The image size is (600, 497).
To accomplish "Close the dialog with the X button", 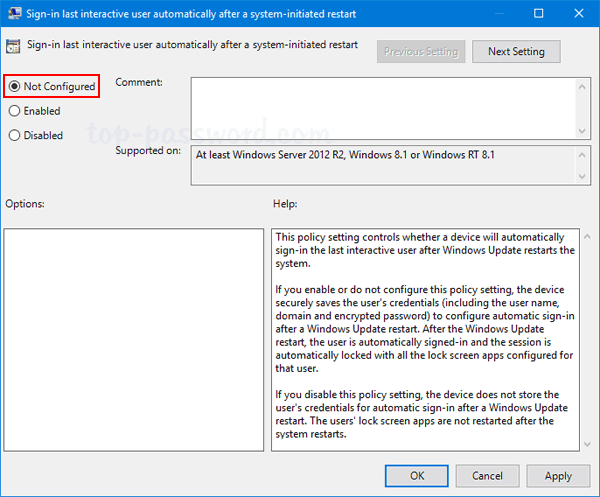I will 581,14.
